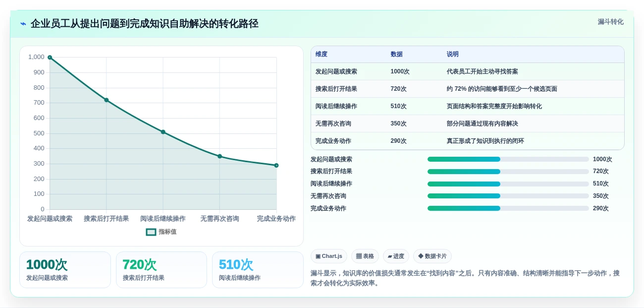Click description 真正形成了知识到执行的闭环
The width and height of the screenshot is (644, 308).
[x=485, y=141]
